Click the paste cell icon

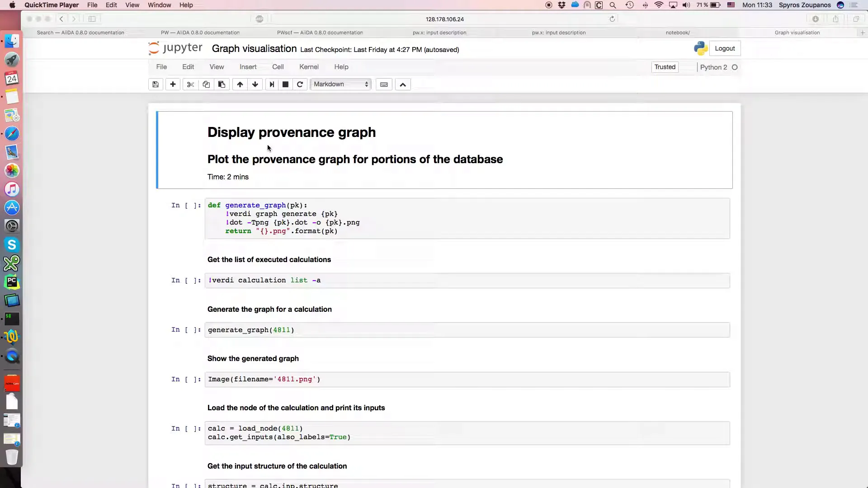tap(221, 84)
